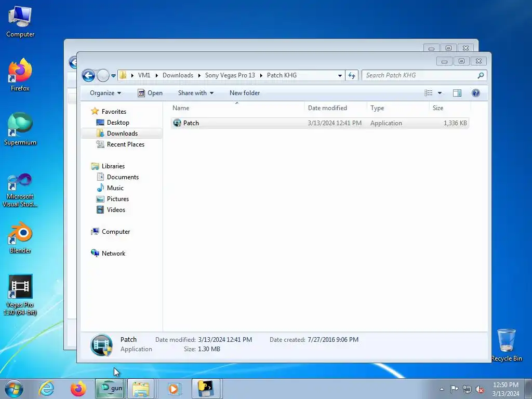Select Downloads in the address breadcrumb
This screenshot has height=399, width=532.
[178, 75]
